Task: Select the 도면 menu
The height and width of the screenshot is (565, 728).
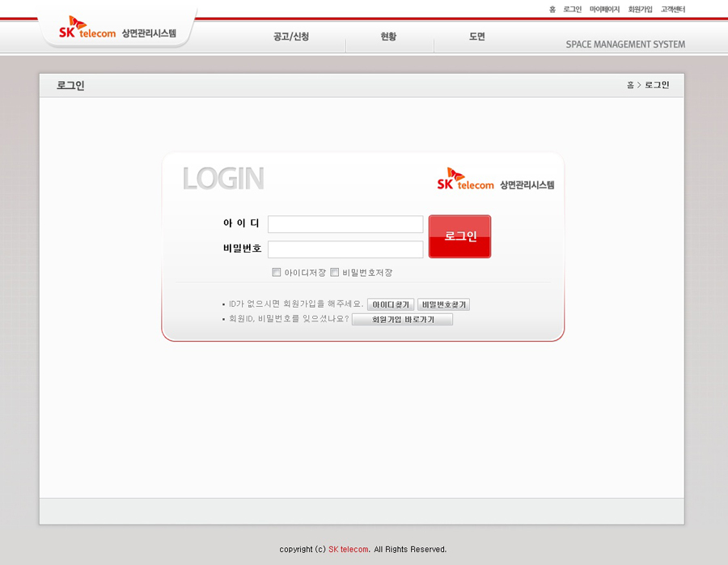Action: (x=476, y=36)
